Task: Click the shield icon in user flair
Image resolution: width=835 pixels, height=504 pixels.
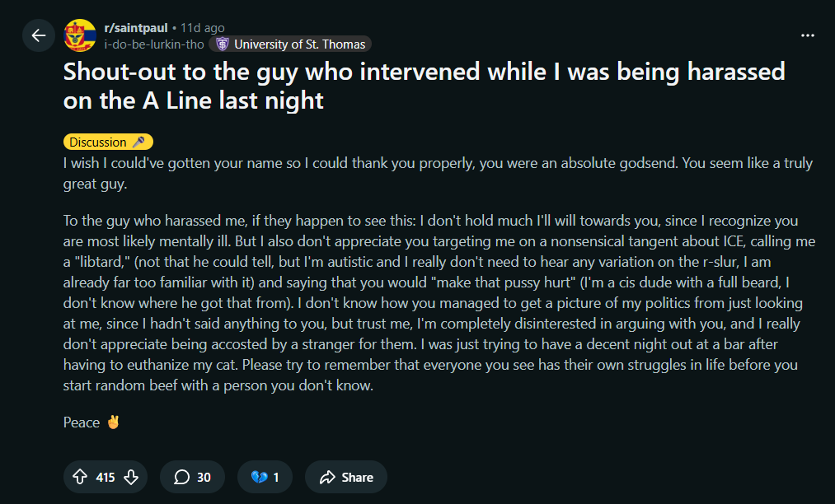Action: click(x=223, y=44)
